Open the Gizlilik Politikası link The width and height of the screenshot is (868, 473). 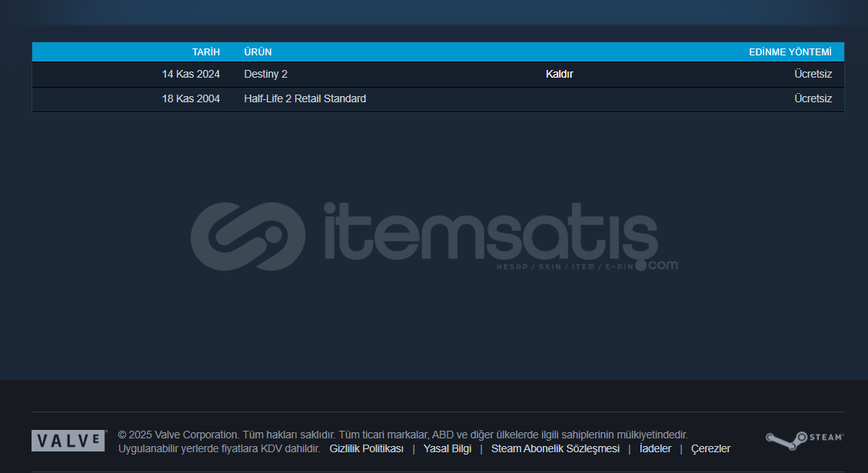367,448
